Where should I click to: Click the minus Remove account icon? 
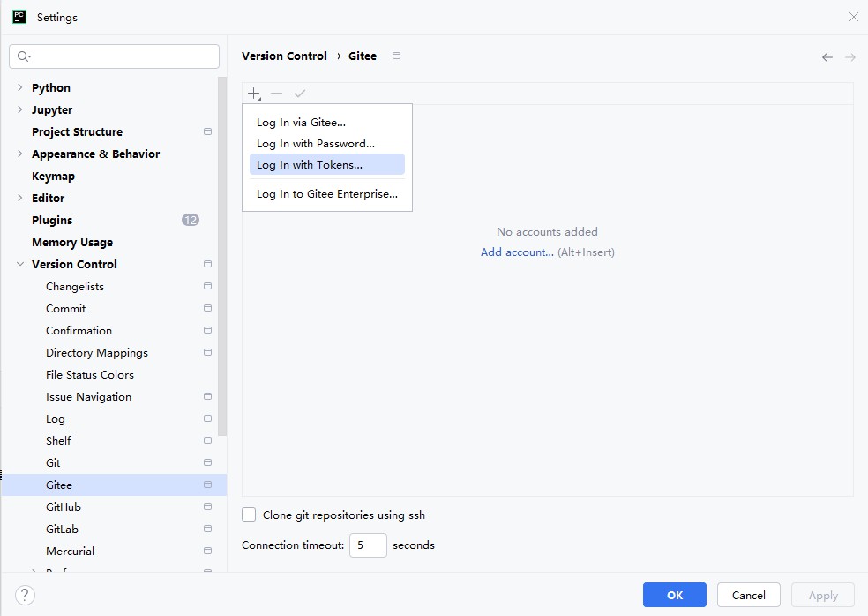point(277,94)
